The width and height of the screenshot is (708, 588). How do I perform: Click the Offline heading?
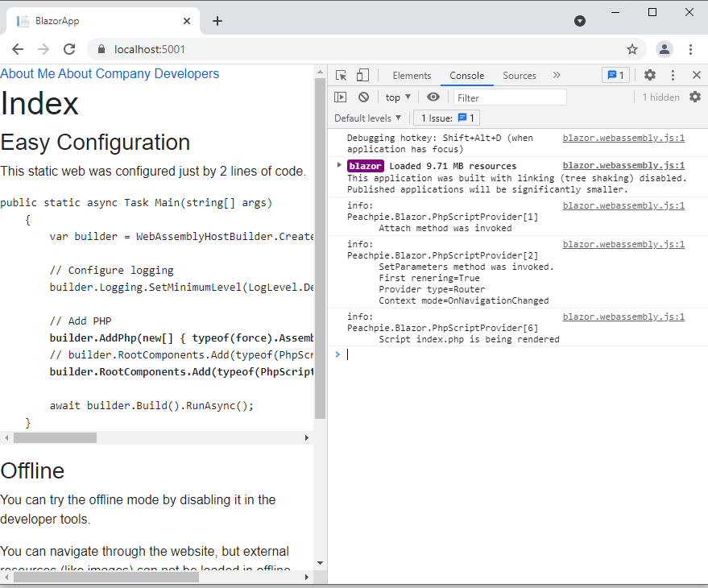[x=32, y=471]
